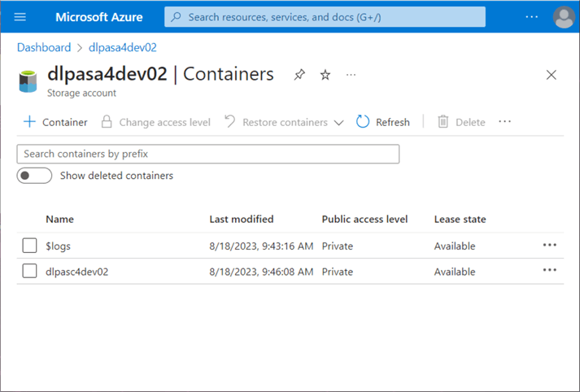The image size is (580, 392).
Task: Focus the global search resources box
Action: tap(325, 17)
